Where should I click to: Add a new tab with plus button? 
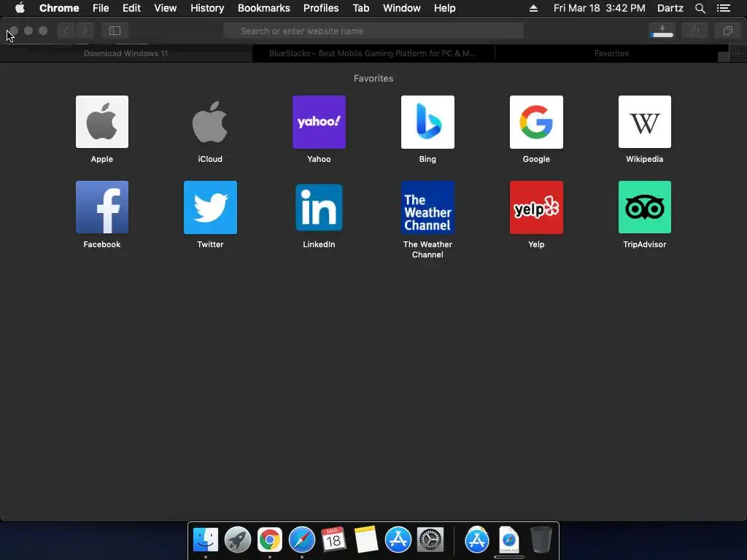coord(738,54)
